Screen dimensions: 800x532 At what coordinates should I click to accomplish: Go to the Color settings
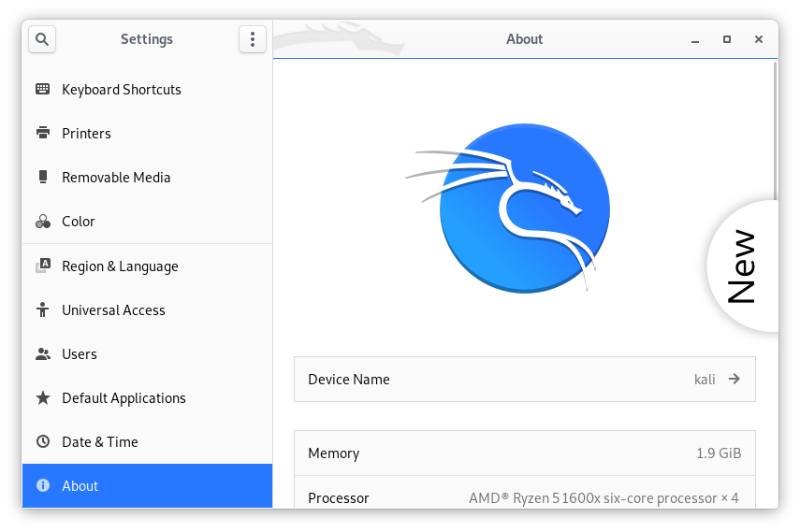pyautogui.click(x=147, y=221)
